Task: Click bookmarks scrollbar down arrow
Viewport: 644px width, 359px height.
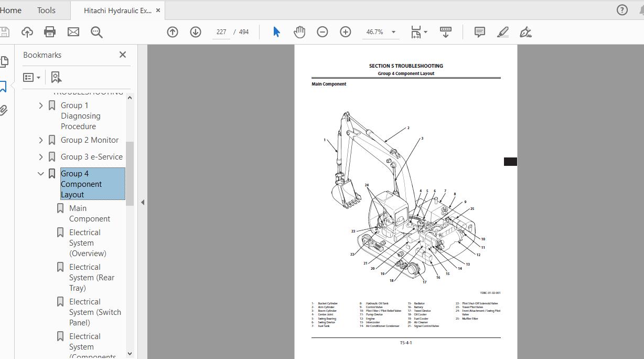Action: coord(130,353)
